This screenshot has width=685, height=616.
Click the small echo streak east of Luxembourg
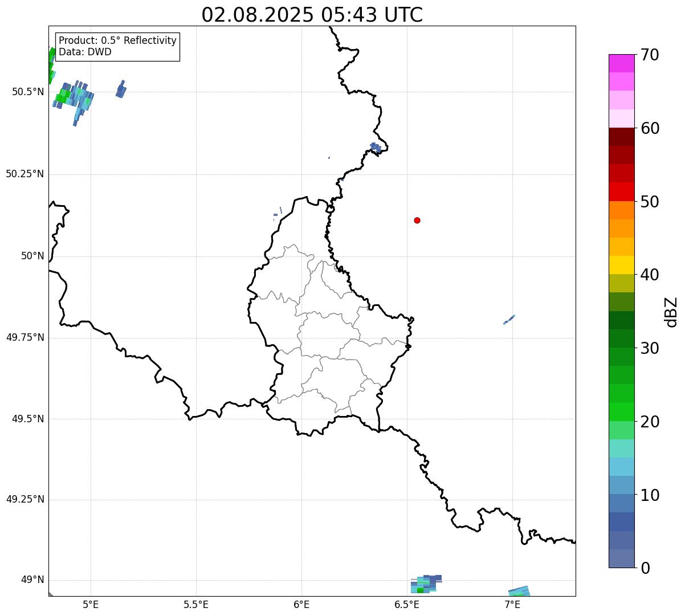pyautogui.click(x=509, y=320)
